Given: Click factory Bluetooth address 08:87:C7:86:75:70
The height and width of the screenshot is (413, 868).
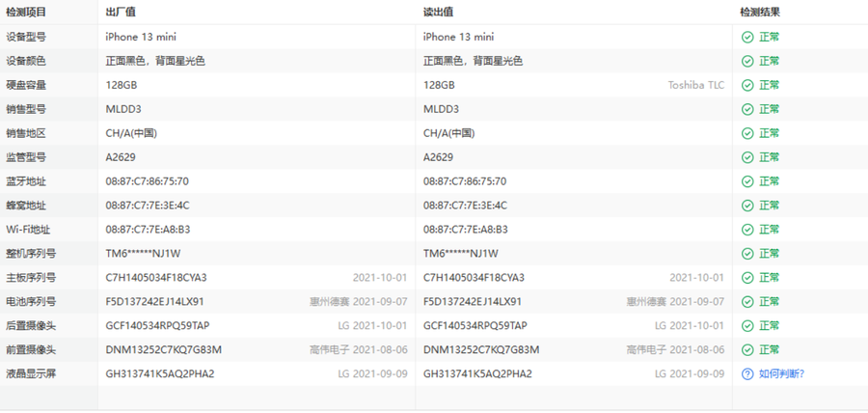Looking at the screenshot, I should click(x=147, y=181).
